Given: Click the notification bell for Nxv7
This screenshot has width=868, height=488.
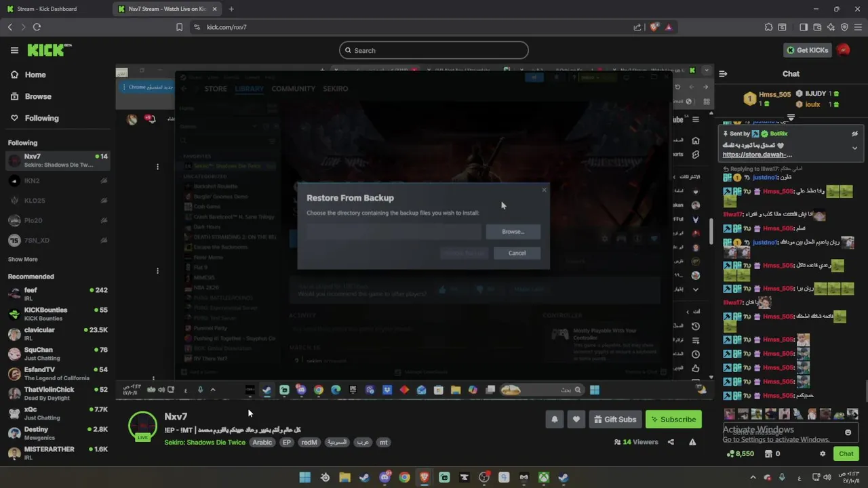Looking at the screenshot, I should (554, 420).
